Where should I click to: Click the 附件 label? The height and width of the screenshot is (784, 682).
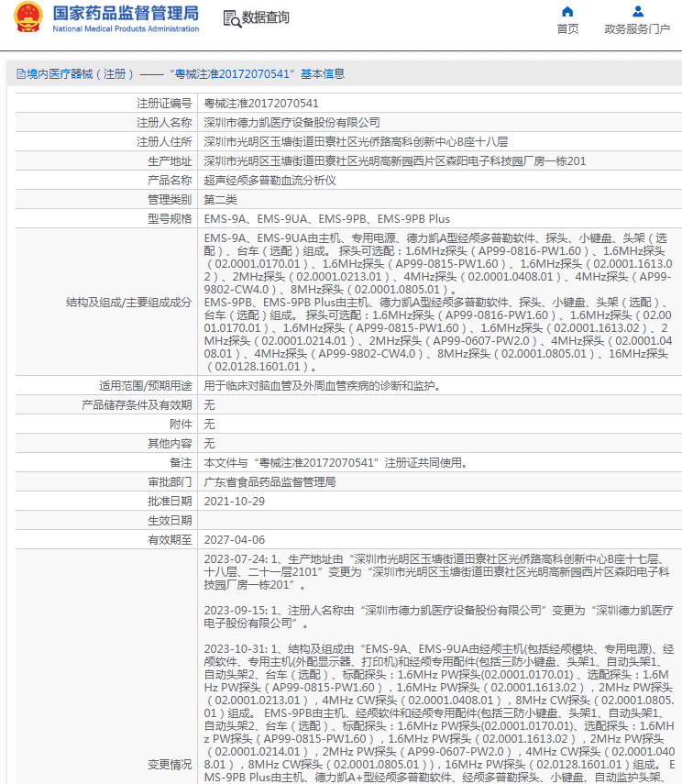[x=181, y=425]
